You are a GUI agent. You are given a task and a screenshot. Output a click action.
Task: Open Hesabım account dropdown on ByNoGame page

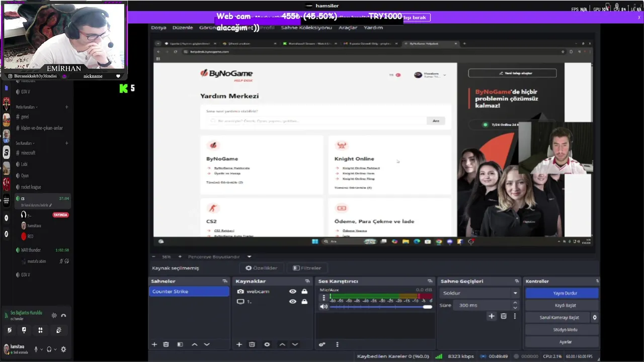coord(430,75)
